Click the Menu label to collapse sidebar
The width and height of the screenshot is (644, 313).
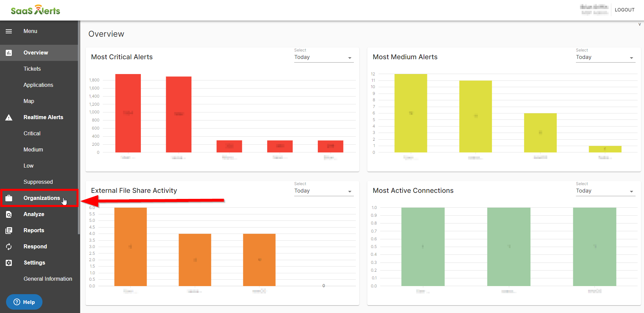[x=30, y=31]
